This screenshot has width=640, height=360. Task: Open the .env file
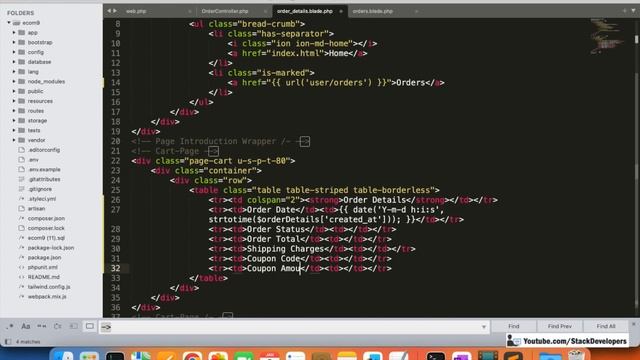click(x=33, y=160)
